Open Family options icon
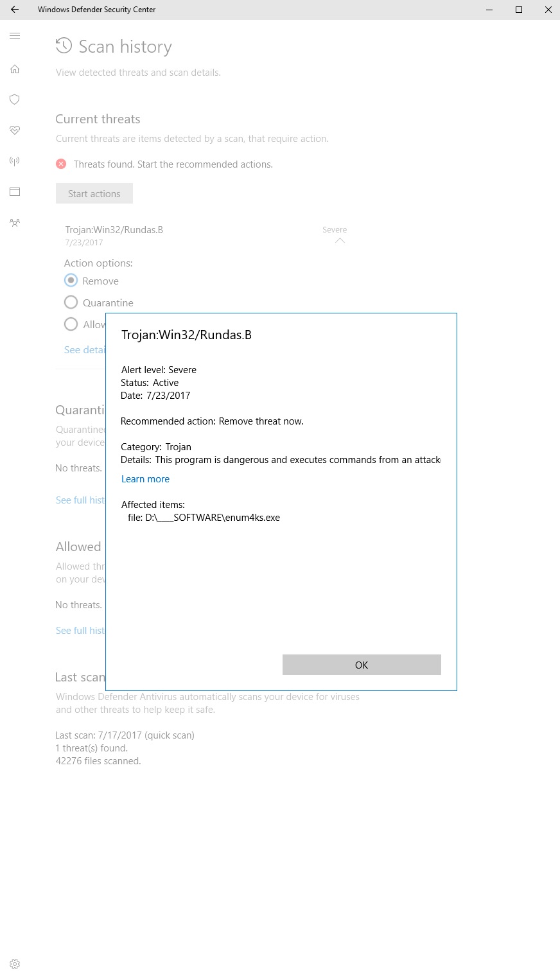 (x=15, y=223)
